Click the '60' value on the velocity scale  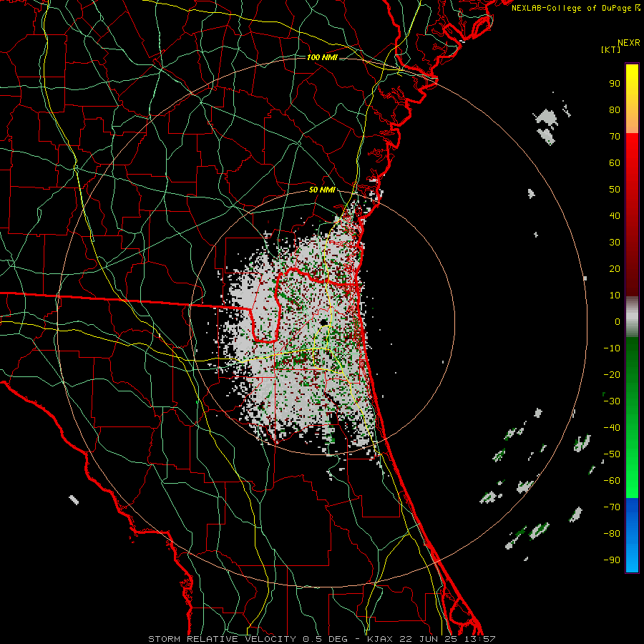click(615, 163)
